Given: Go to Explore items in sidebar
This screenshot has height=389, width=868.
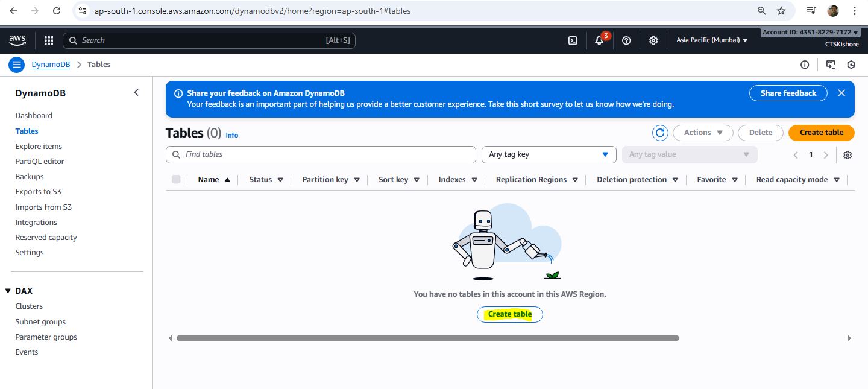Looking at the screenshot, I should point(39,146).
